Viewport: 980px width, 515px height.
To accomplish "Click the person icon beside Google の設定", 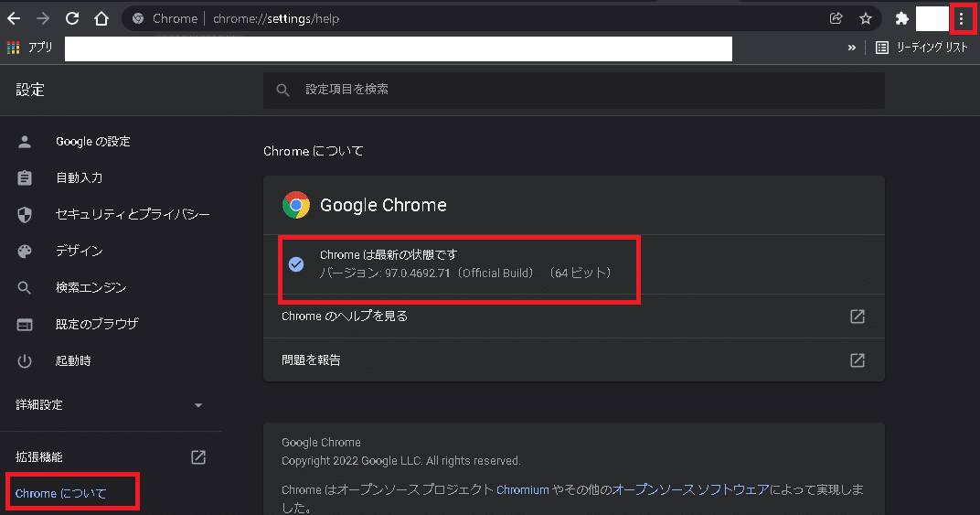I will click(x=25, y=142).
